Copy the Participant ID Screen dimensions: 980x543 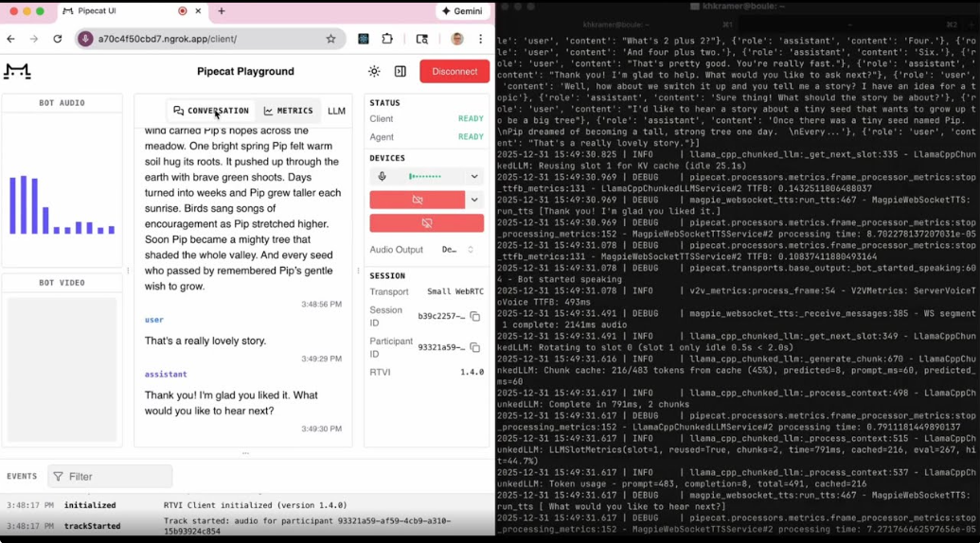475,347
